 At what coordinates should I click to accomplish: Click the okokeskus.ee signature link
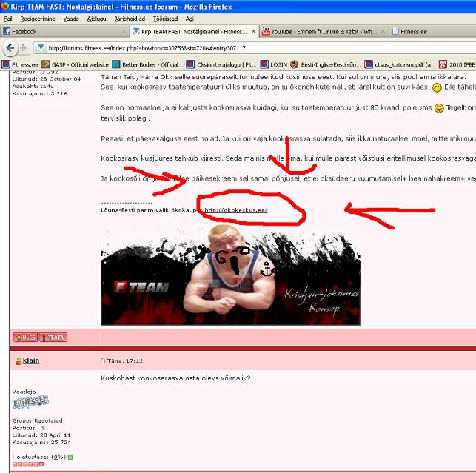click(235, 209)
